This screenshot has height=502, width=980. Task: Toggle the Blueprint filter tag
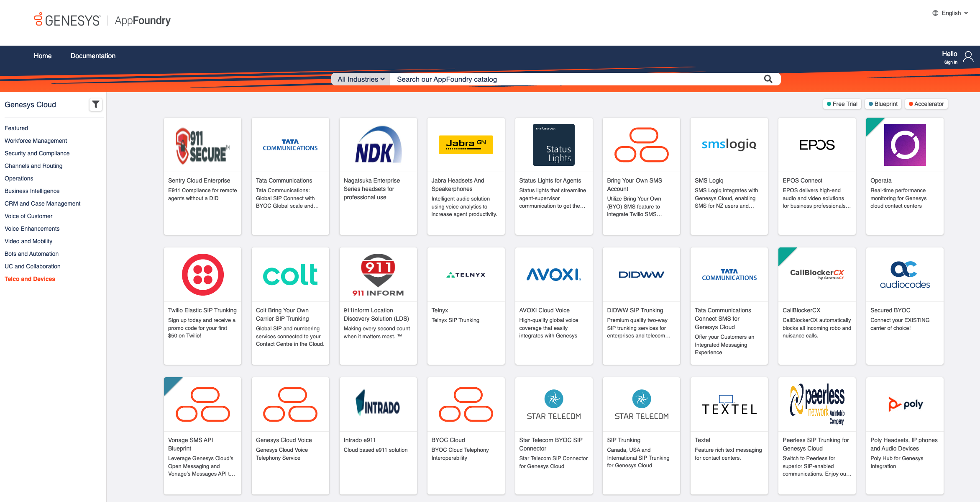tap(883, 104)
